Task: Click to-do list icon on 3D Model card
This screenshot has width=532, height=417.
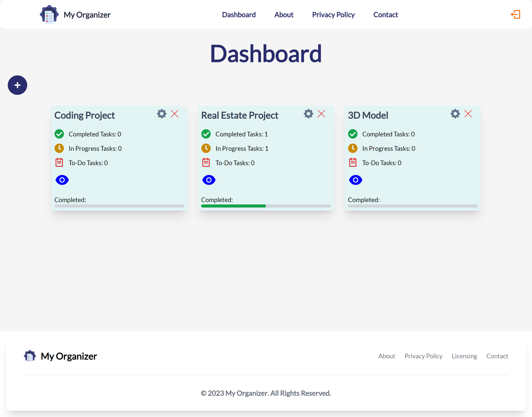Action: coord(353,162)
